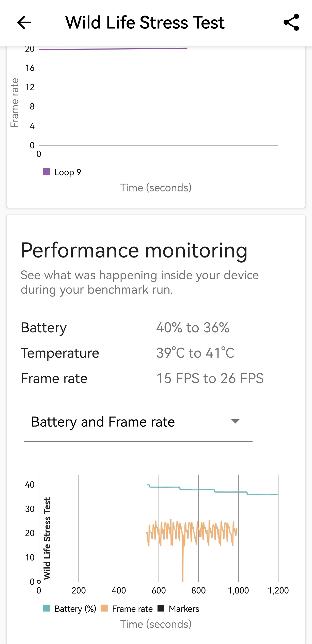Toggle the Markers legend label
Viewport: 312px width, 644px height.
[184, 609]
